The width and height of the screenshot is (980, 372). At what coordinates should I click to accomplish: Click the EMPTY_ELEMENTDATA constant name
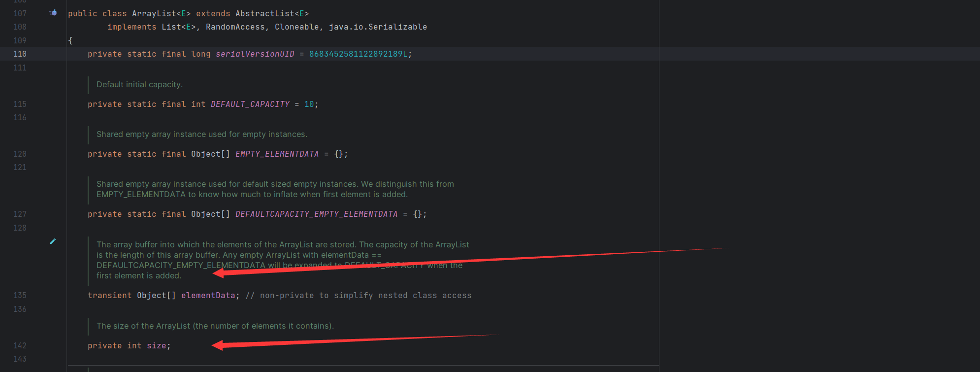click(x=277, y=154)
